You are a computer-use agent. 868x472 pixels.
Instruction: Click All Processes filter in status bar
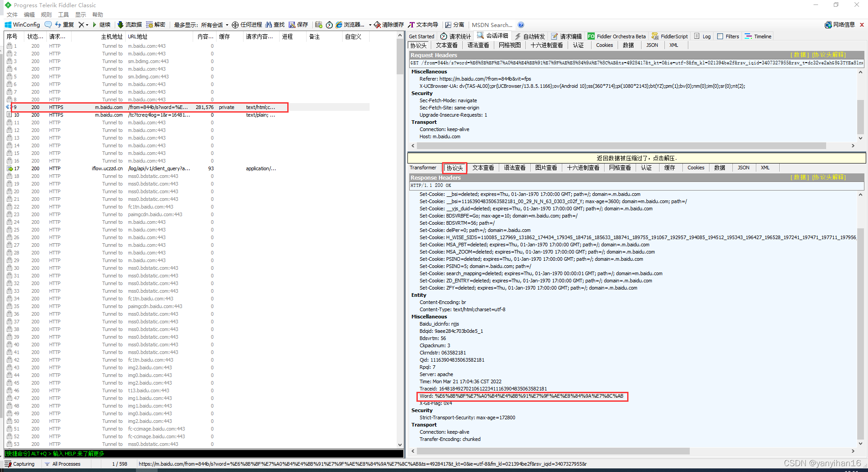click(x=63, y=464)
